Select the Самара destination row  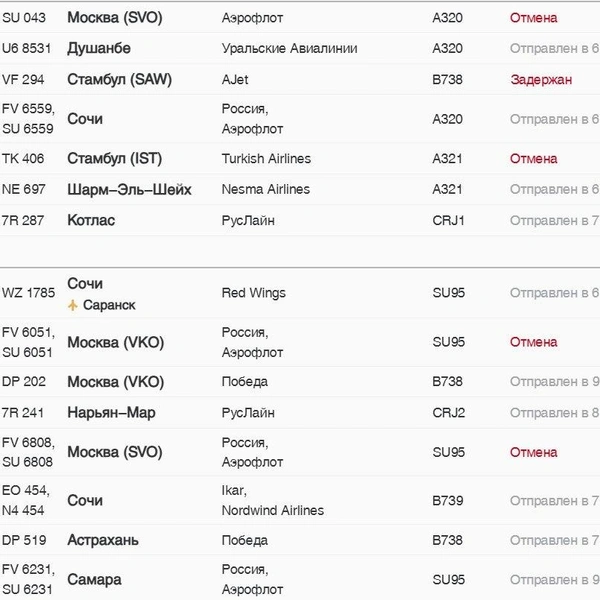coord(300,579)
